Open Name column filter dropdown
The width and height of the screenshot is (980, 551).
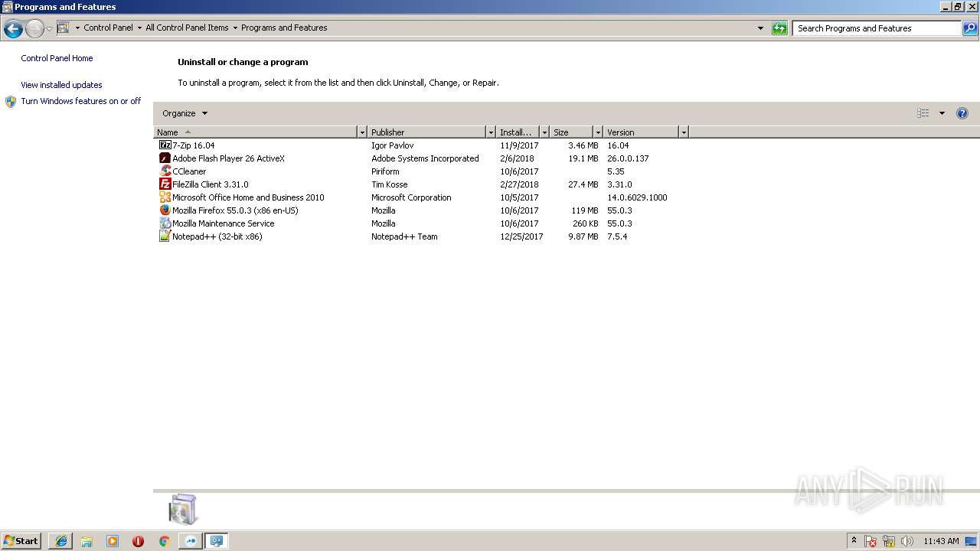(362, 132)
